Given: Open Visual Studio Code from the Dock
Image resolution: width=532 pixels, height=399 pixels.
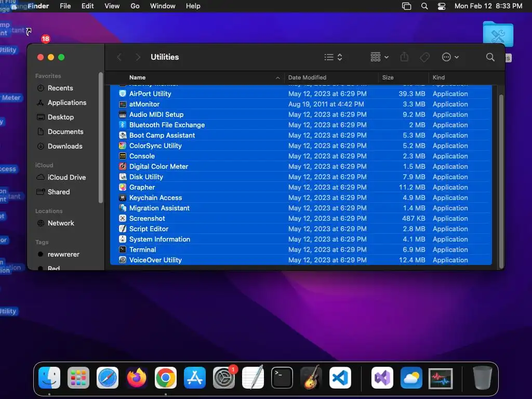Looking at the screenshot, I should click(340, 378).
